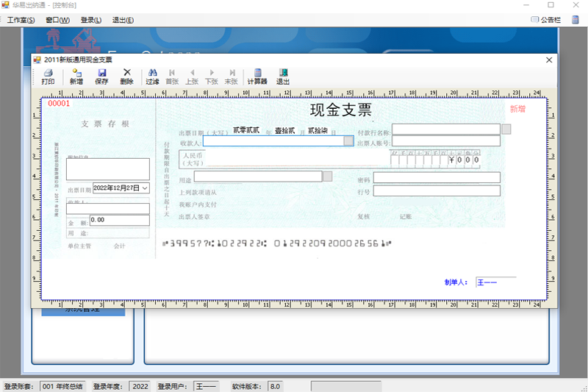The image size is (588, 392).
Task: Delete the record using 删除 icon
Action: click(126, 76)
